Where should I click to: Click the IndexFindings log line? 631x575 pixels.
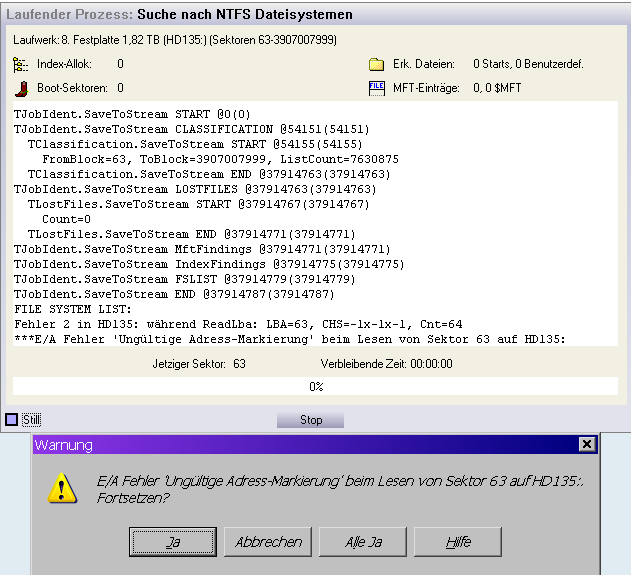tap(209, 264)
